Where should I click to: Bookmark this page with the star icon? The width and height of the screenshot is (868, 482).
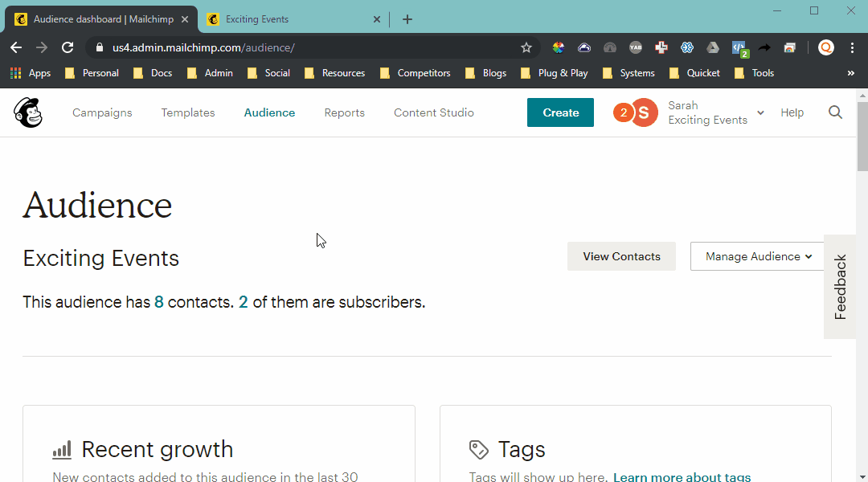pyautogui.click(x=526, y=47)
